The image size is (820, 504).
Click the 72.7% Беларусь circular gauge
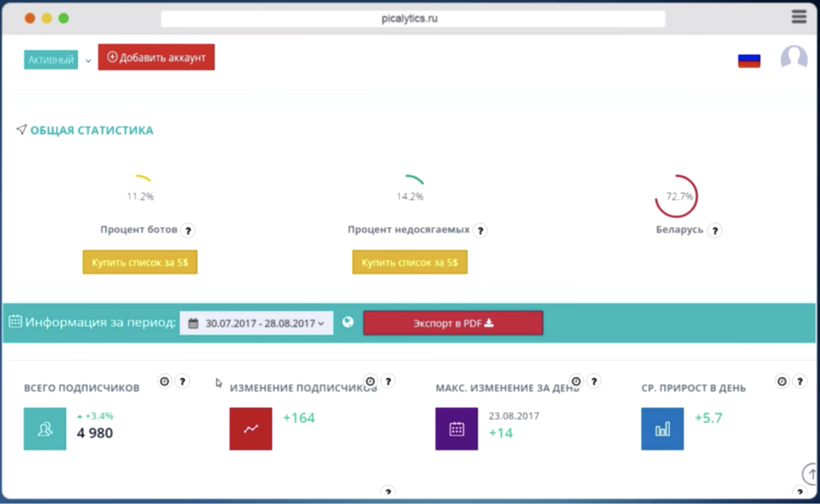point(676,196)
